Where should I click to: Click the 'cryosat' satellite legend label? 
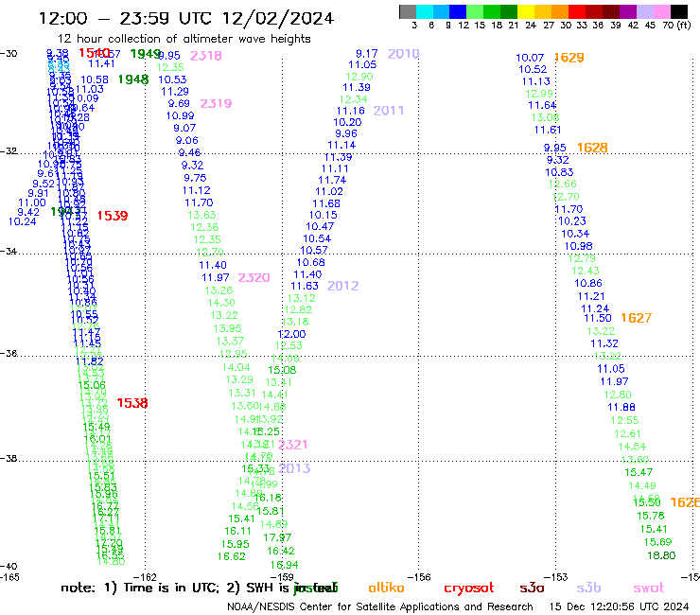(x=469, y=588)
